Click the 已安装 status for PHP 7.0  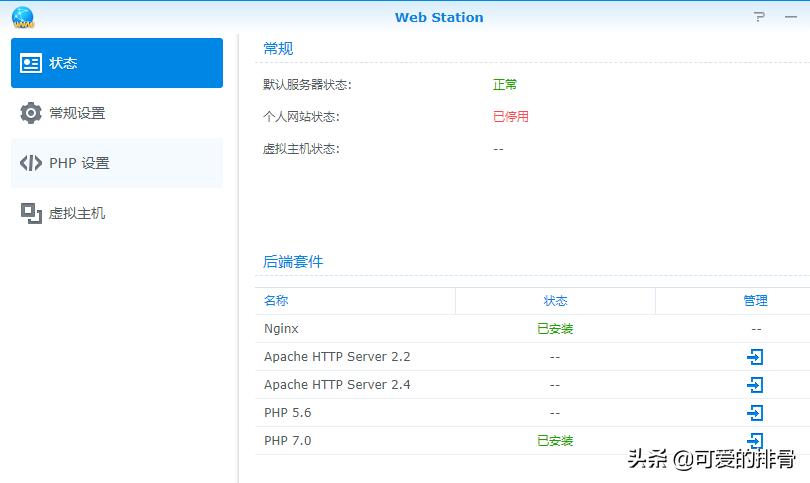click(x=555, y=440)
